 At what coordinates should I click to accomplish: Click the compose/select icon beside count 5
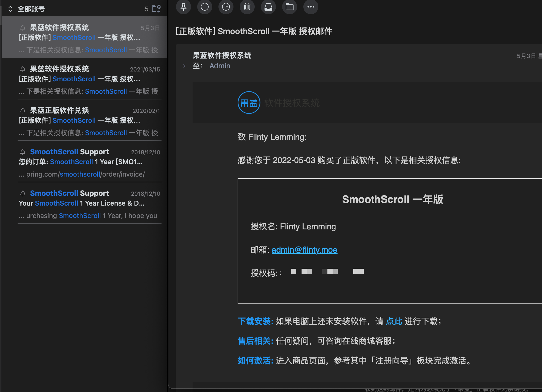(156, 9)
